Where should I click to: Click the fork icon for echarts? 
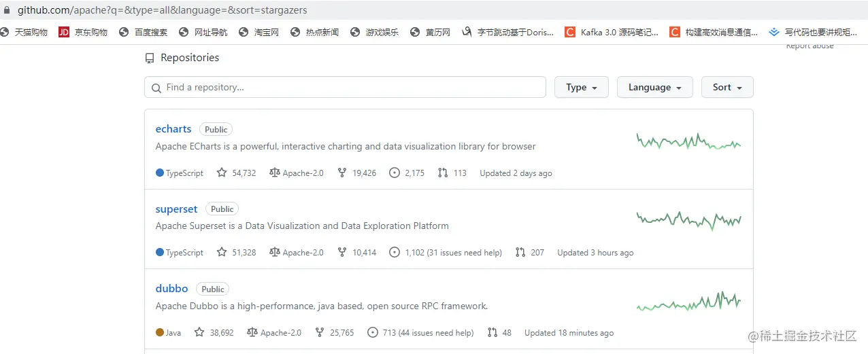[342, 173]
